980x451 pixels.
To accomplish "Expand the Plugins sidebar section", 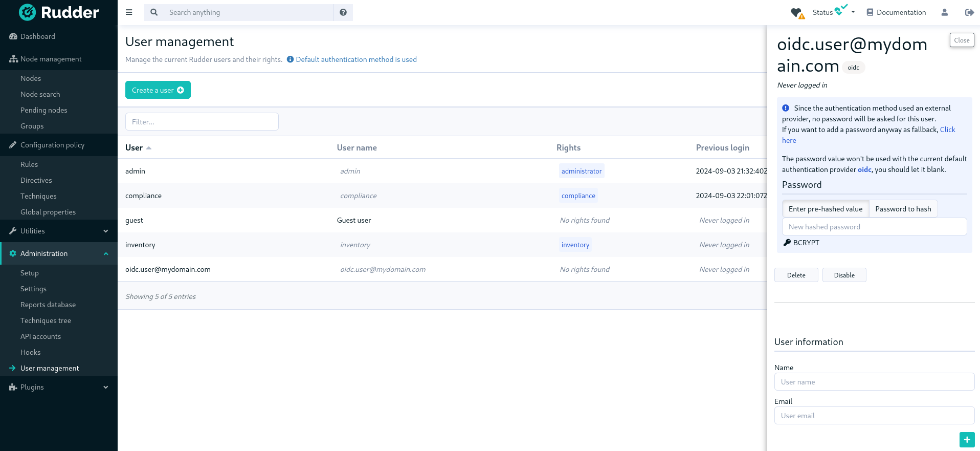I will (x=59, y=387).
